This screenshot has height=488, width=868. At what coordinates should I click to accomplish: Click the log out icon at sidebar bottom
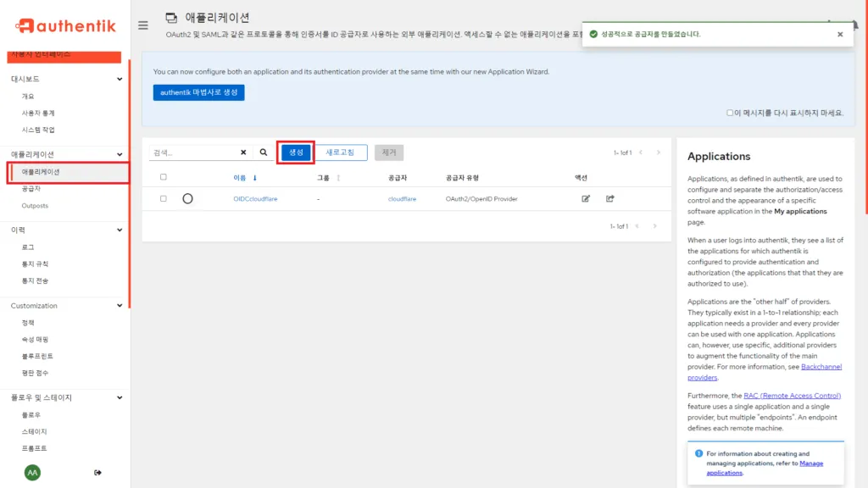coord(98,472)
